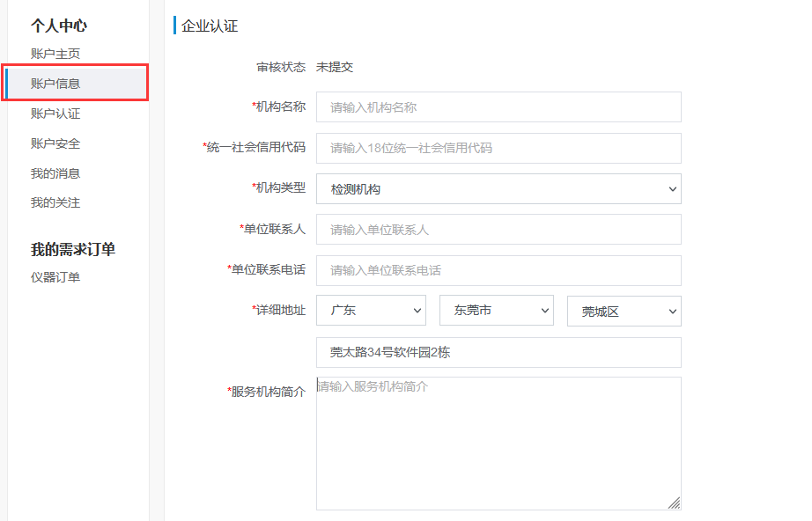Viewport: 812px width, 521px height.
Task: Click the 未提交 review status text
Action: tap(335, 67)
